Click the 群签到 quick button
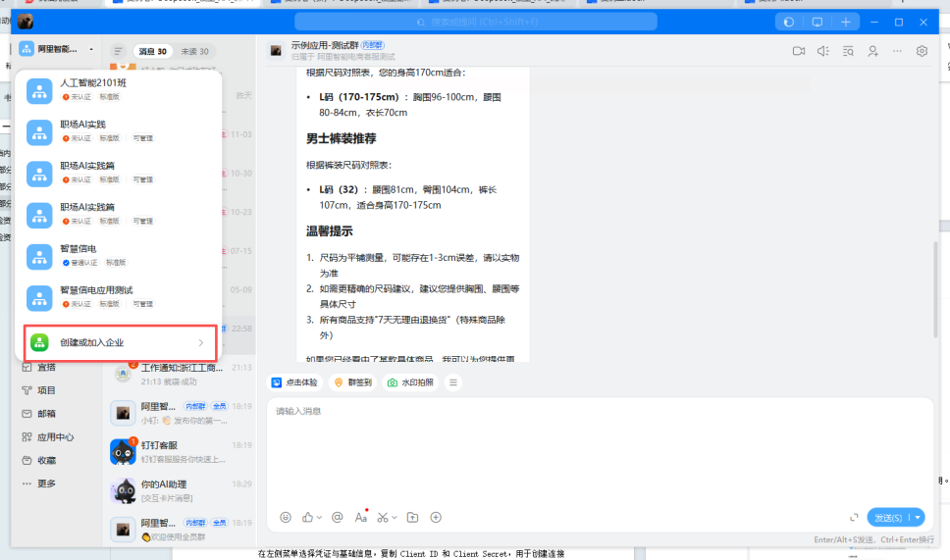 (353, 382)
